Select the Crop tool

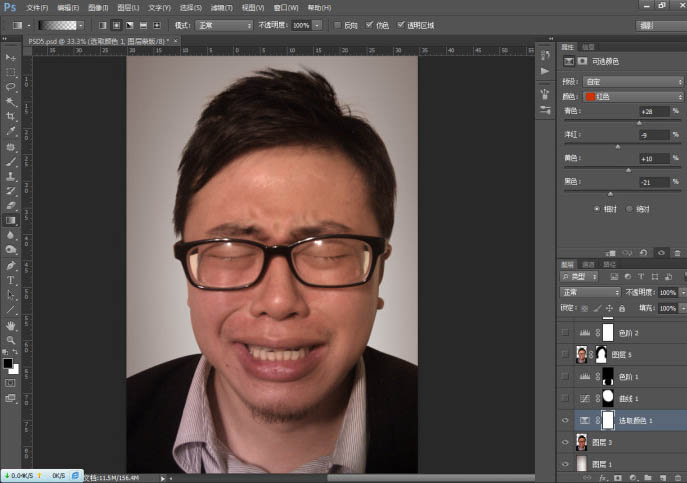coord(11,116)
